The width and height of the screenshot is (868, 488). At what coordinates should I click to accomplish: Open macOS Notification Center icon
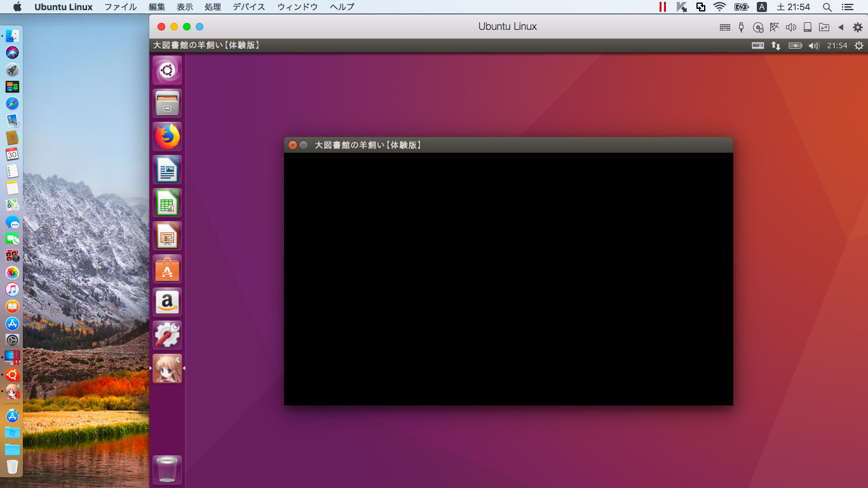click(x=847, y=7)
